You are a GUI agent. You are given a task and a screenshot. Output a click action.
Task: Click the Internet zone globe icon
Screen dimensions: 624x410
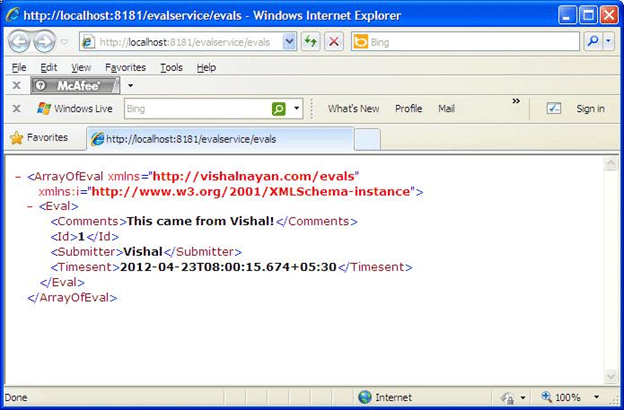click(x=365, y=397)
